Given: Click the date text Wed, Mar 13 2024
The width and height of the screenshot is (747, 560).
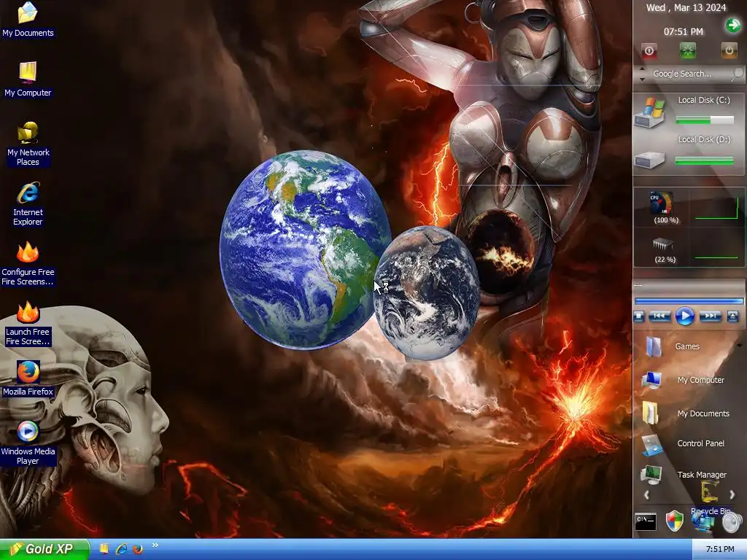Looking at the screenshot, I should pyautogui.click(x=686, y=7).
